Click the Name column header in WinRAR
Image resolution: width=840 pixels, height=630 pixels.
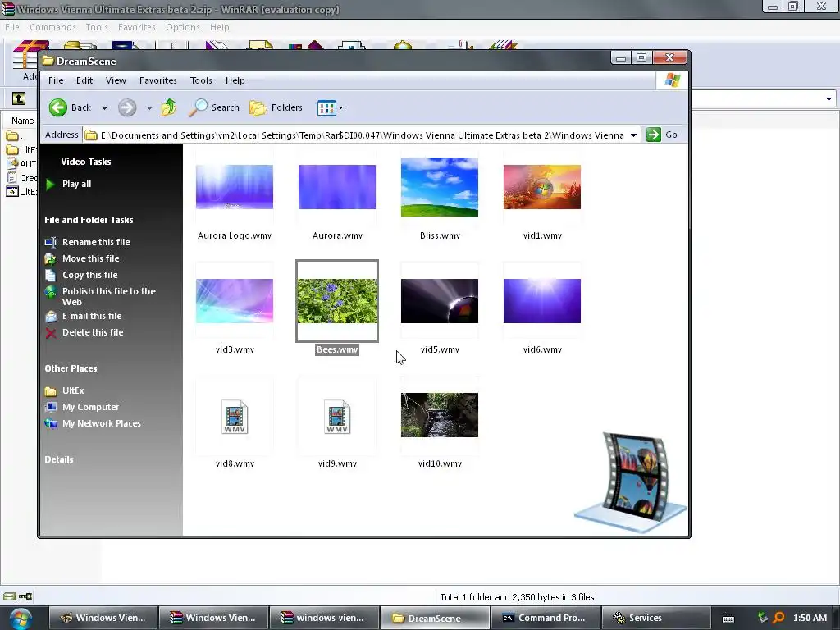coord(22,121)
